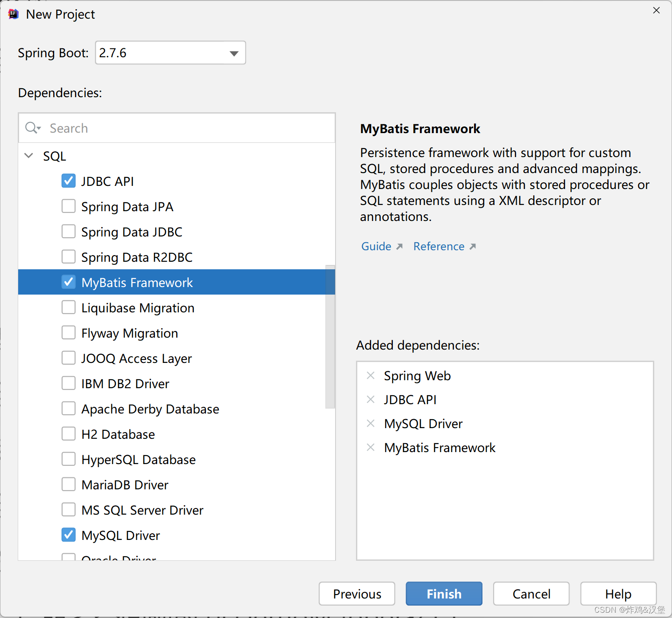Click the IntelliJ icon in title bar
Screen dimensions: 672x618
pos(14,14)
